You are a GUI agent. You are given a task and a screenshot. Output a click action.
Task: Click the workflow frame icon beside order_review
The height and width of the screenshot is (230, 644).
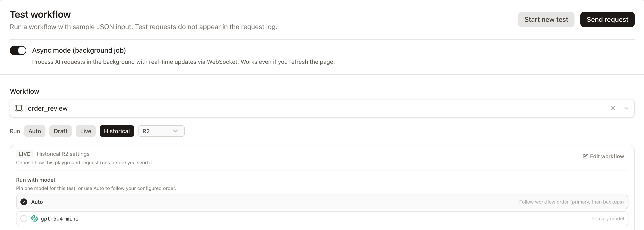pyautogui.click(x=19, y=108)
